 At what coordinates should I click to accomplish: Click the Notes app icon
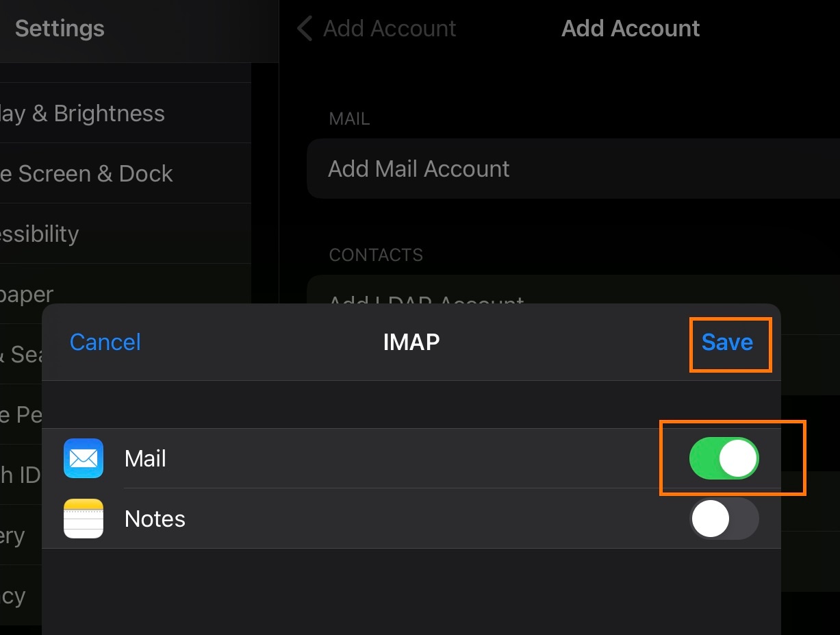coord(83,519)
